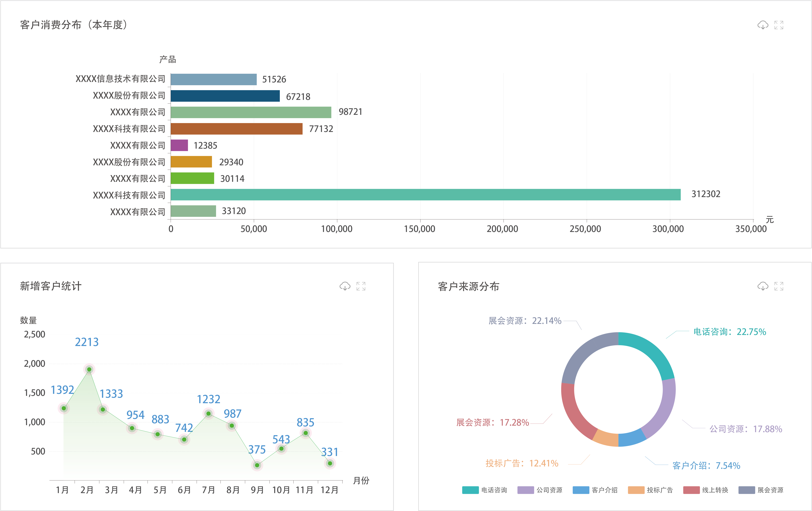Click cloud download icon on 新增客户统计 panel
Viewport: 812px width, 511px height.
[x=345, y=286]
